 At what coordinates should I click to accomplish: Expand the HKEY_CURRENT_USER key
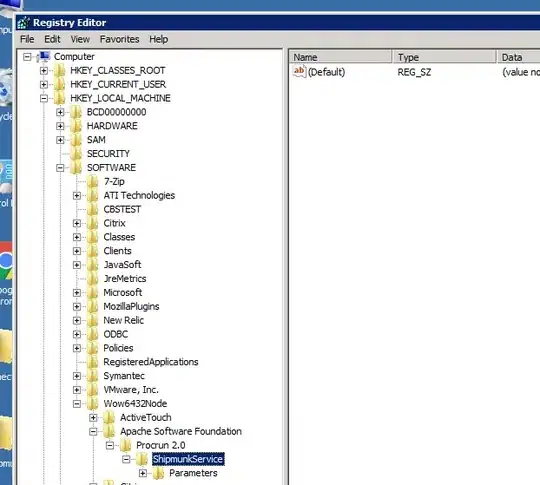click(44, 84)
